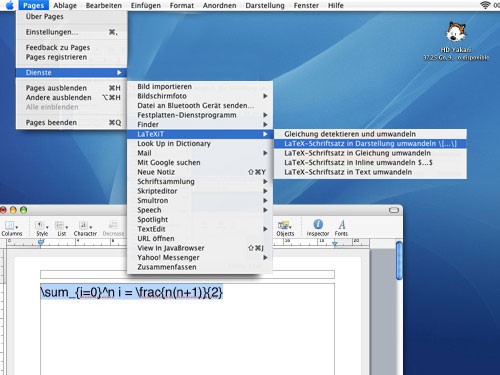Open the Anordnen menu

(x=220, y=5)
